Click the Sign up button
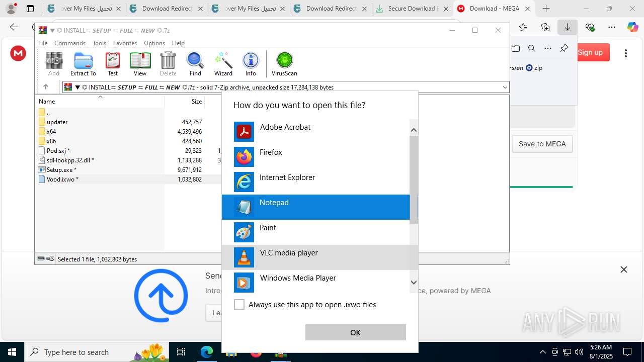Image resolution: width=644 pixels, height=362 pixels. click(x=590, y=52)
